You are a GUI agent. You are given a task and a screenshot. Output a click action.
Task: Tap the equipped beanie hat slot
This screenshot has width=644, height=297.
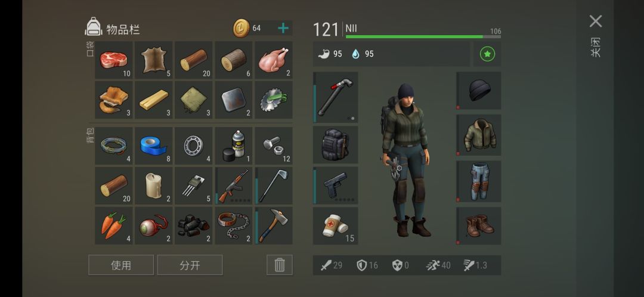tap(478, 91)
